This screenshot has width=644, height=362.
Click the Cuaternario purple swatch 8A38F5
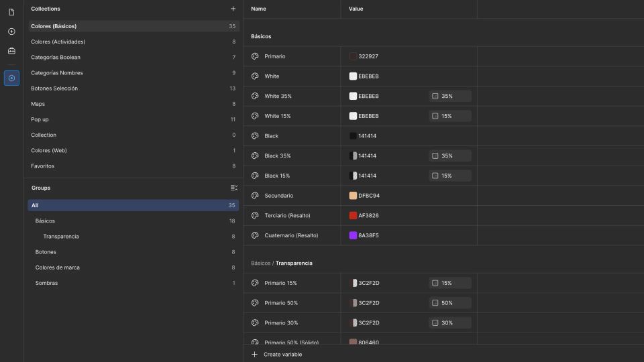(353, 235)
